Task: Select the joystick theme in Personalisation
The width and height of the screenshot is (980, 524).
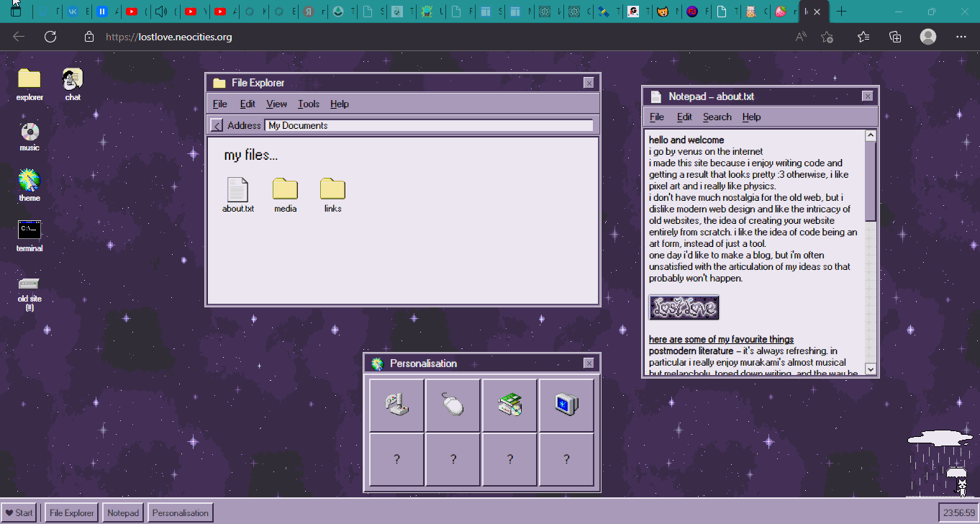Action: [396, 405]
